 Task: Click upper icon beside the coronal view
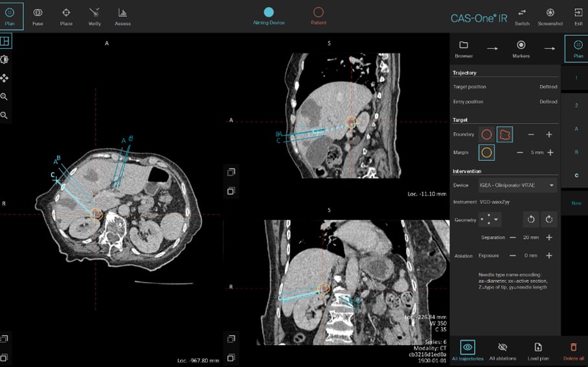231,339
